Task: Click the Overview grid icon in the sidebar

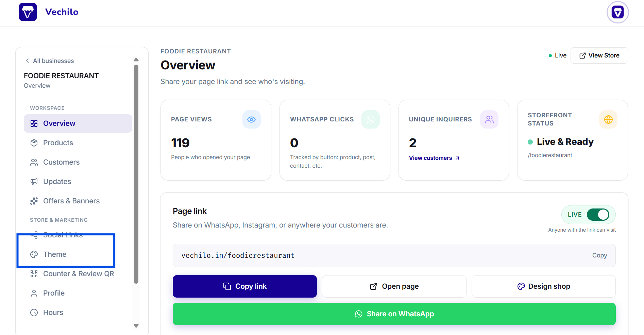Action: 34,123
